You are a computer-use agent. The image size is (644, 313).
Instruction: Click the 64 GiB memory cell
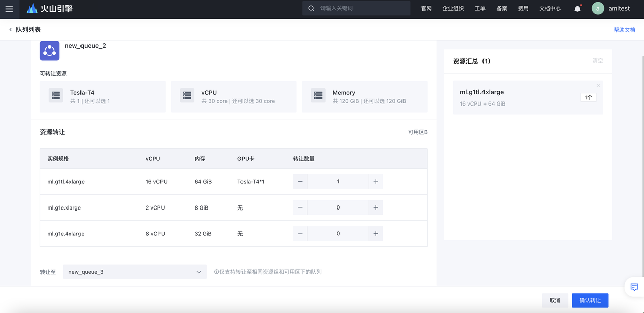[x=203, y=182]
